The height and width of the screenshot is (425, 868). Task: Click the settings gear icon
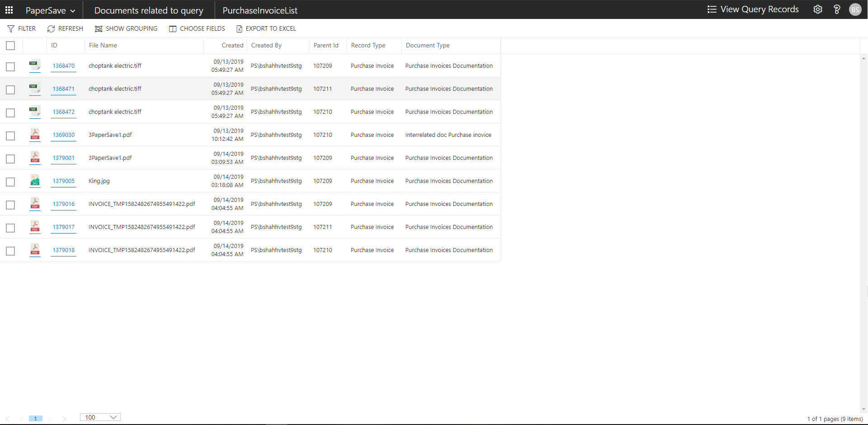[817, 9]
